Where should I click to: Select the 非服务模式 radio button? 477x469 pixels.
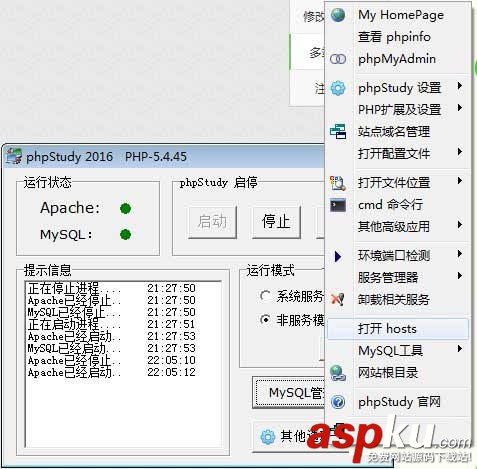[x=265, y=320]
